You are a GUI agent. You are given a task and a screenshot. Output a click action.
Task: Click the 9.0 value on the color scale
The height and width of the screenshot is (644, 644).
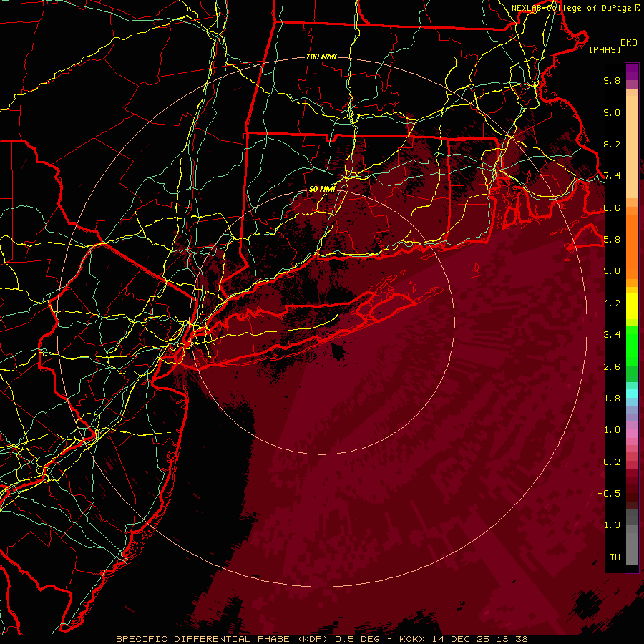click(x=612, y=112)
